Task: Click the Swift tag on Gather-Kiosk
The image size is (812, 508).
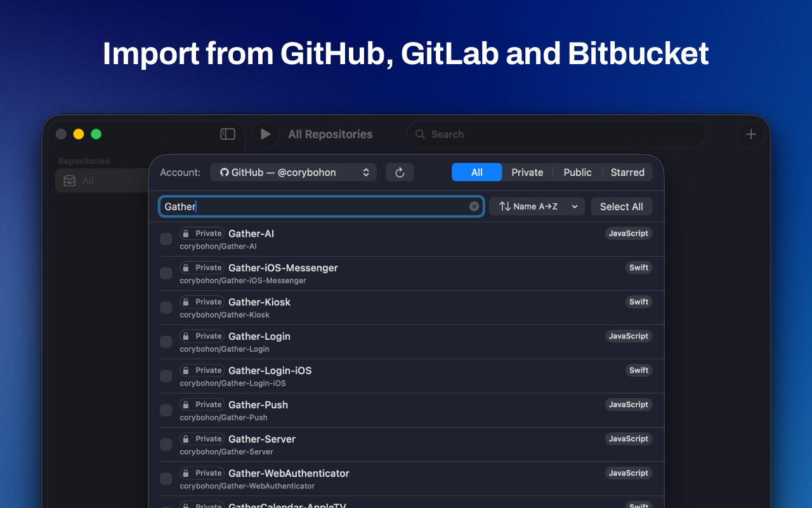Action: 639,302
